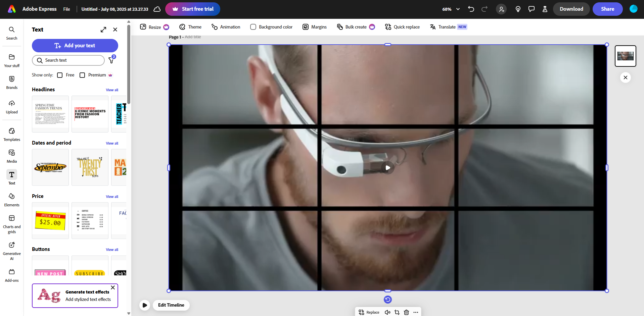Viewport: 644px width, 316px height.
Task: Open more clip options
Action: coord(416,312)
